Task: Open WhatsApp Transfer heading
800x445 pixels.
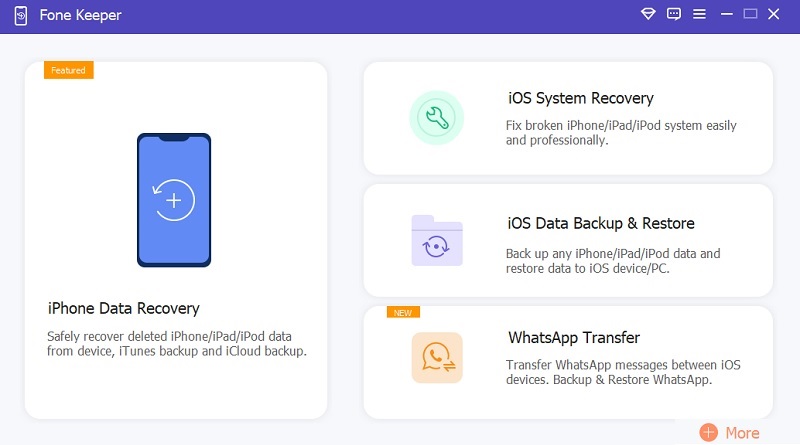Action: (574, 338)
